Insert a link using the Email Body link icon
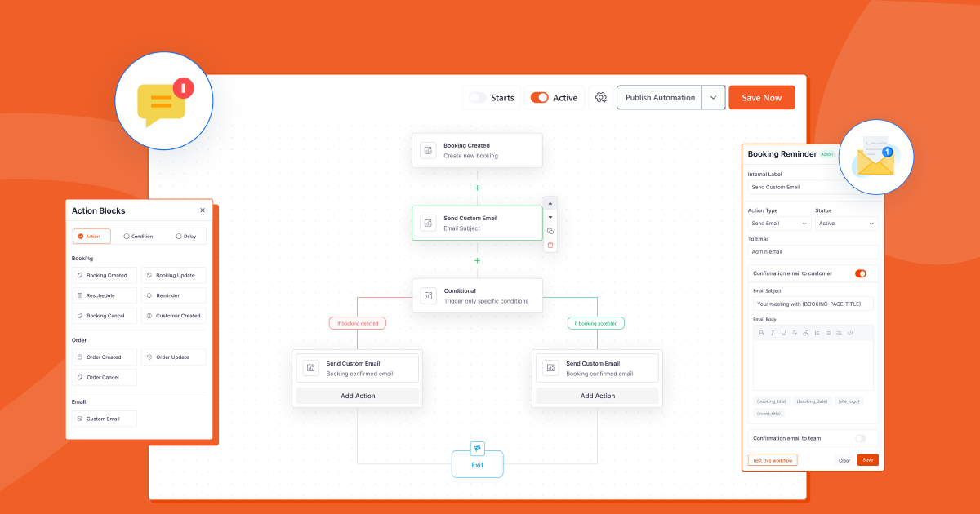980x514 pixels. 805,333
